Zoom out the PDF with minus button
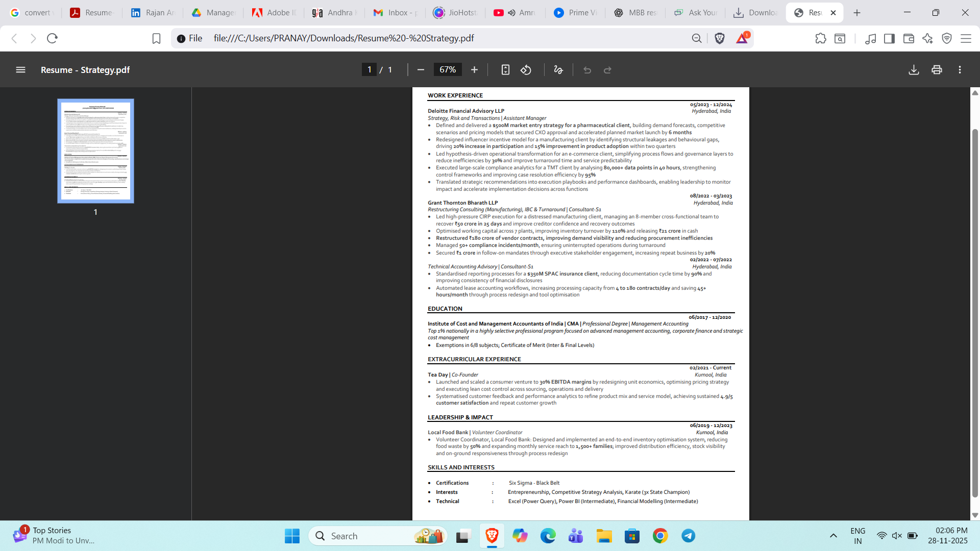The image size is (980, 551). (421, 70)
